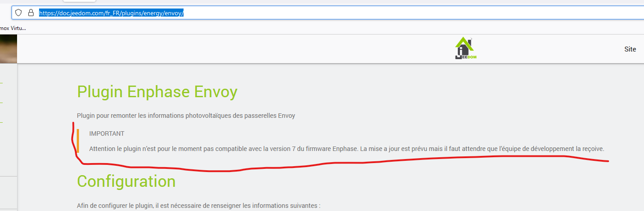
Task: Jump to the Configuration heading
Action: click(126, 181)
